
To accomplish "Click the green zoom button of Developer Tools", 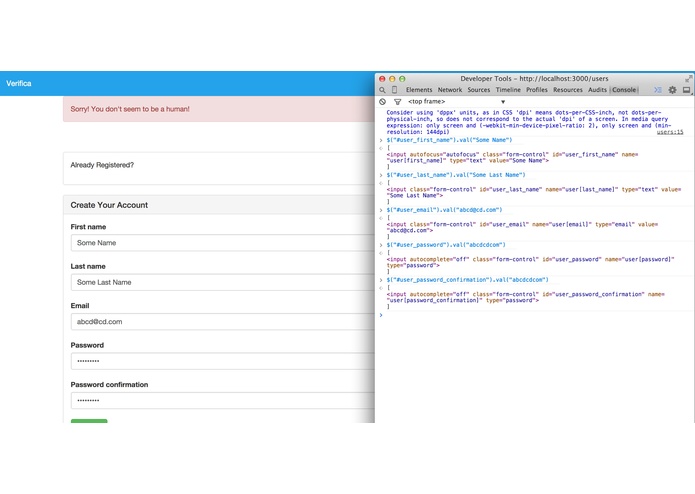I will 402,79.
